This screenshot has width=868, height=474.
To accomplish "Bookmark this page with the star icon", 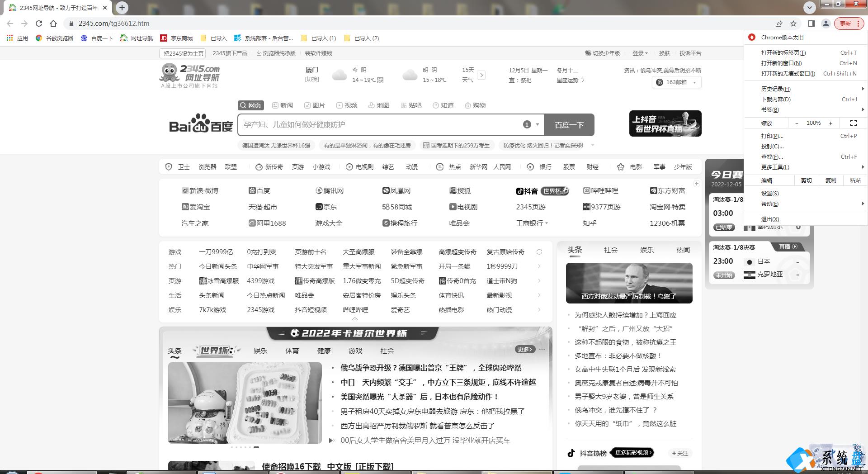I will click(x=793, y=24).
